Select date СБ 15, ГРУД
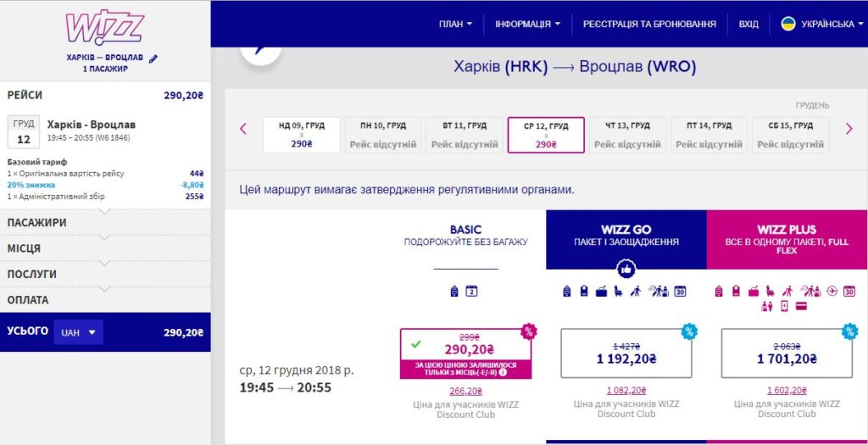This screenshot has width=868, height=445. (791, 135)
